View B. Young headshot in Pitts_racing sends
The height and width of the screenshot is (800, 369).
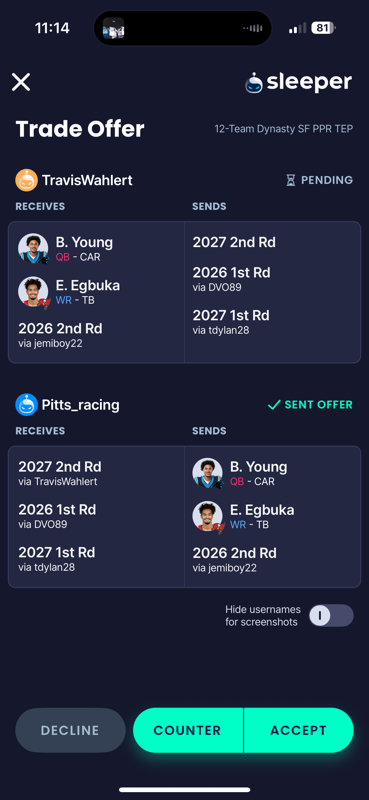click(208, 473)
